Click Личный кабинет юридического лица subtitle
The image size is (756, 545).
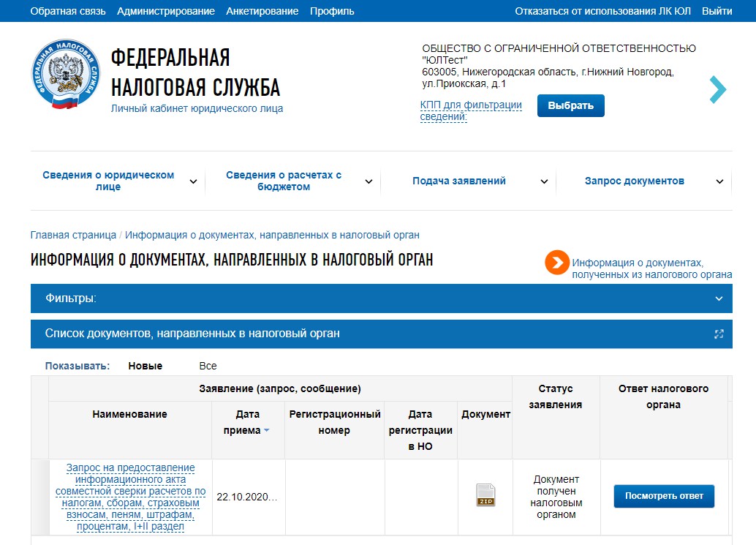(197, 108)
